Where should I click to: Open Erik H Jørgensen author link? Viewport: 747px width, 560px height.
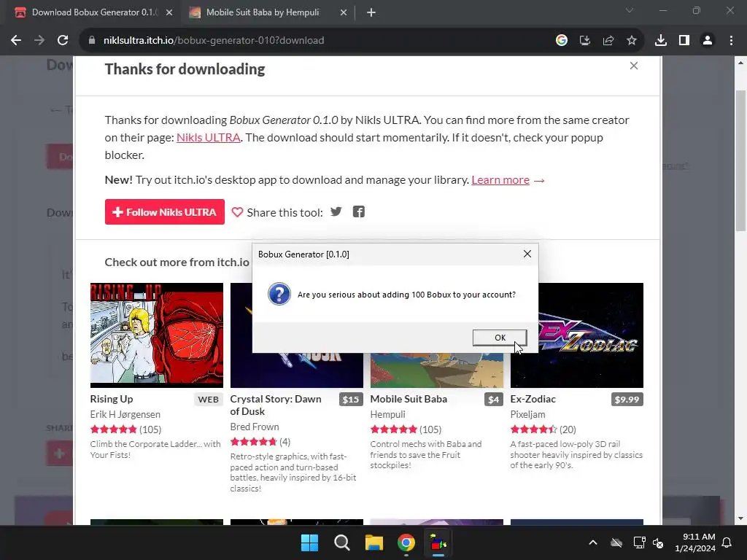pyautogui.click(x=125, y=414)
